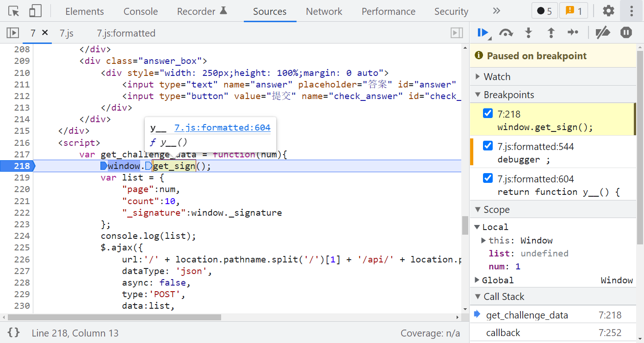Screen dimensions: 644x343
Task: Toggle pause on exceptions
Action: click(626, 32)
